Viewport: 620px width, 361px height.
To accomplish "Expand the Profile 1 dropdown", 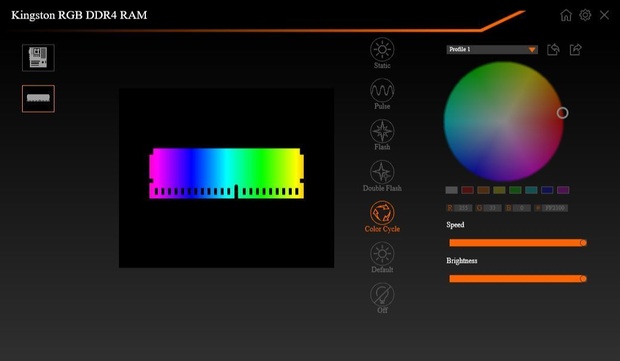I will (492, 49).
